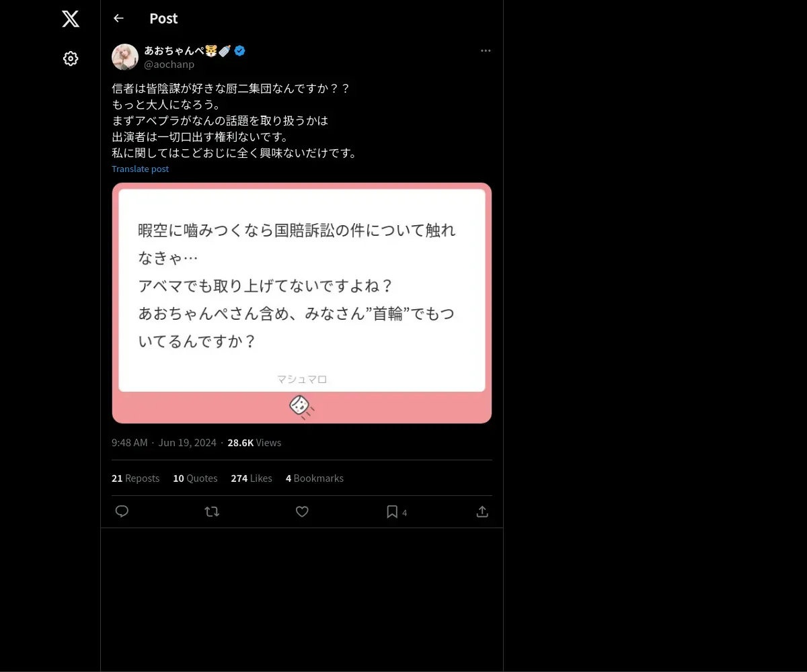807x672 pixels.
Task: Like the post with heart icon
Action: tap(302, 511)
